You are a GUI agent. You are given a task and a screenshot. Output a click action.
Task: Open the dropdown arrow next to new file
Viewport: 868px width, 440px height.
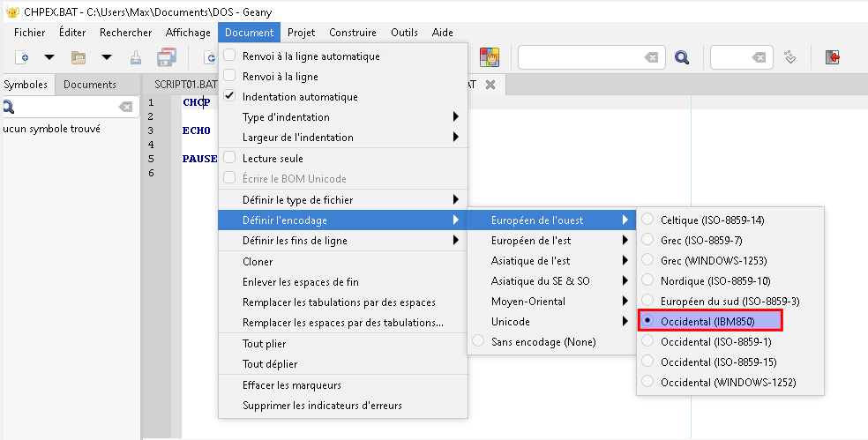[49, 58]
